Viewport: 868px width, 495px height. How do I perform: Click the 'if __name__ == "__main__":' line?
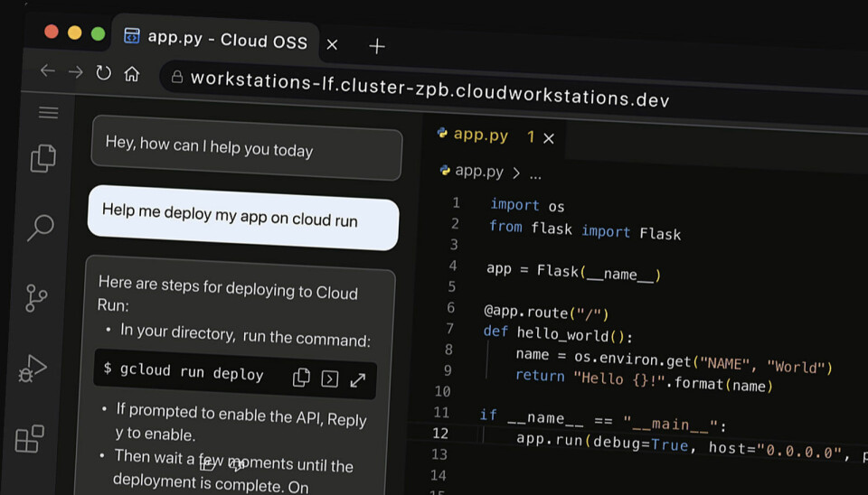[x=603, y=420]
